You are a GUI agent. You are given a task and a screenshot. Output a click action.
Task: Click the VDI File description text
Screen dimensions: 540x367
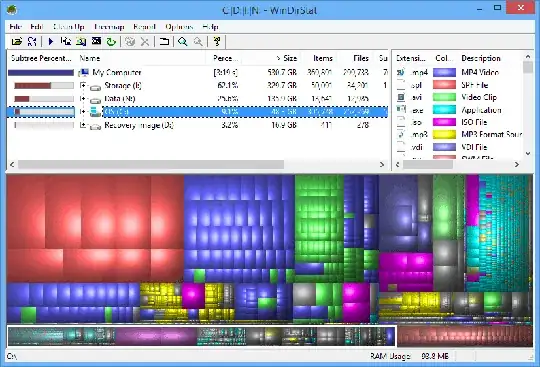[x=474, y=147]
